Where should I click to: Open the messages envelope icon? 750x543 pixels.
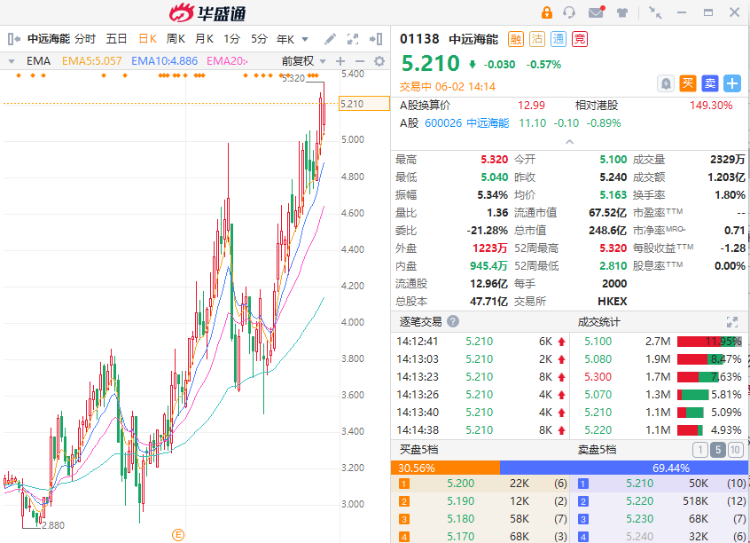coord(596,12)
